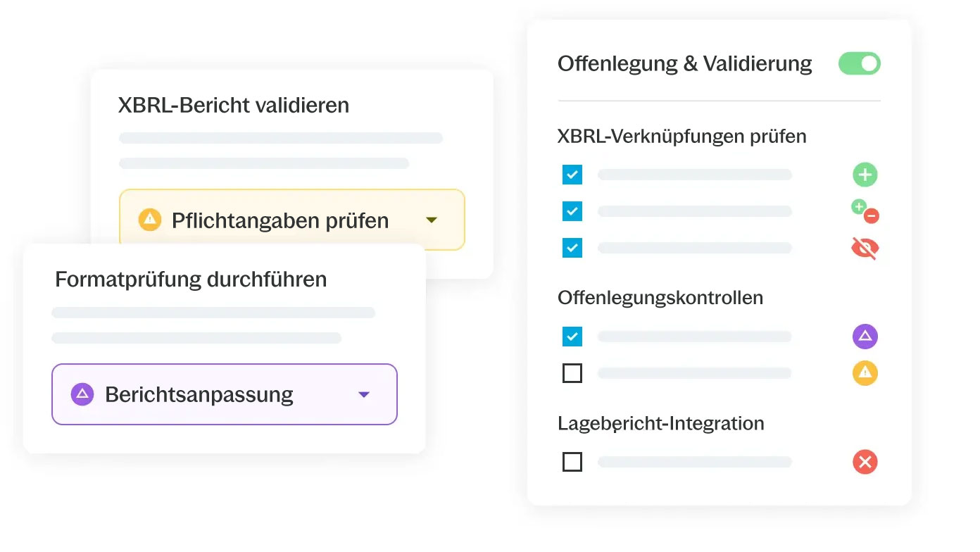Expand the Berichtsanpassung dropdown arrow
This screenshot has height=552, width=980.
pyautogui.click(x=364, y=395)
